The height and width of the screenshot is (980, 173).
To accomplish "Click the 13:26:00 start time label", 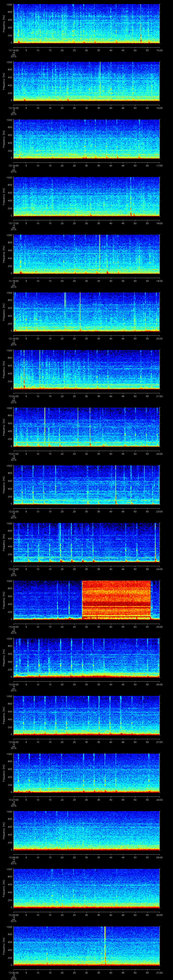I will (13, 742).
